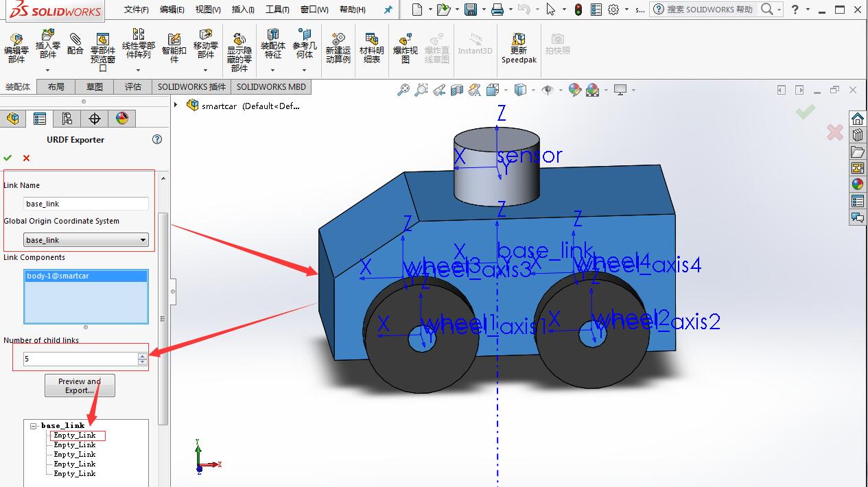Click the Edit Component (编辑零部件) tool
Screen dimensions: 868x487
(16, 48)
